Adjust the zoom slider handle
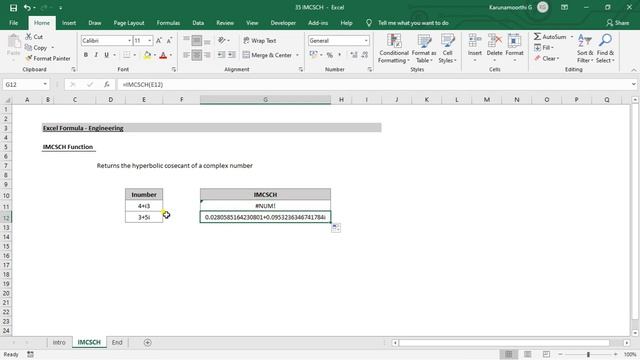The image size is (640, 360). 588,354
